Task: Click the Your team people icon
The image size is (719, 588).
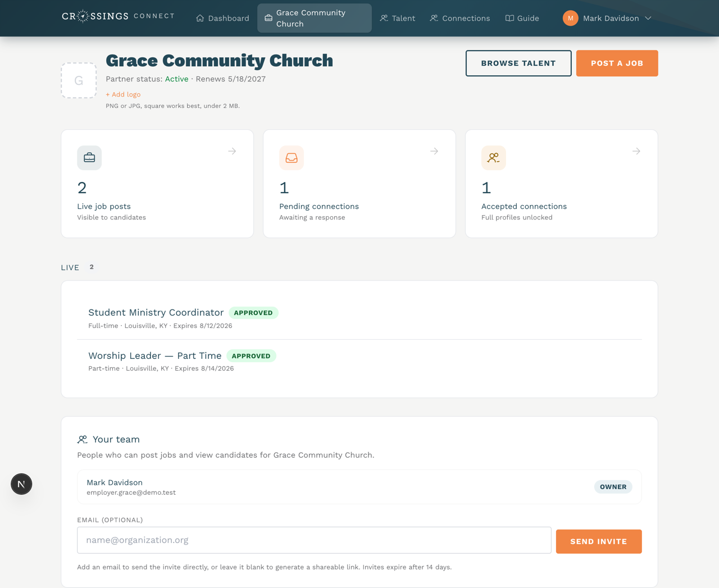Action: tap(83, 439)
